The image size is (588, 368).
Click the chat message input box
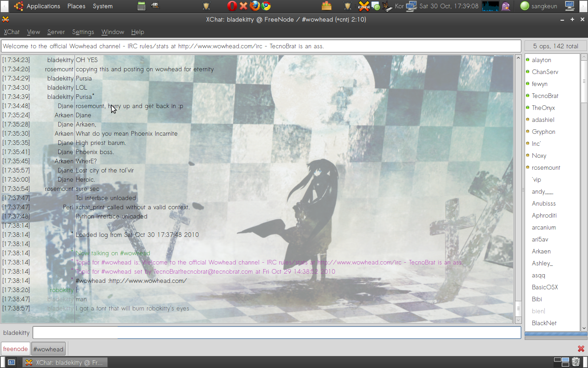[x=277, y=333]
